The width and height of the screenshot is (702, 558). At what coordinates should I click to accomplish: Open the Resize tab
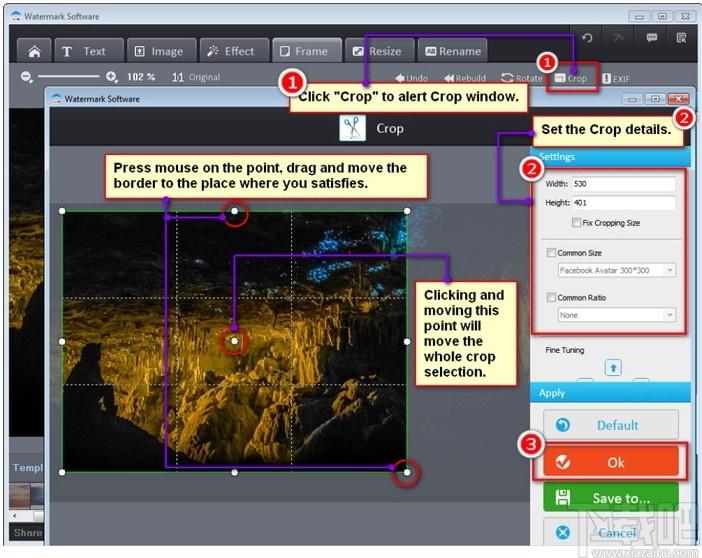tap(379, 52)
